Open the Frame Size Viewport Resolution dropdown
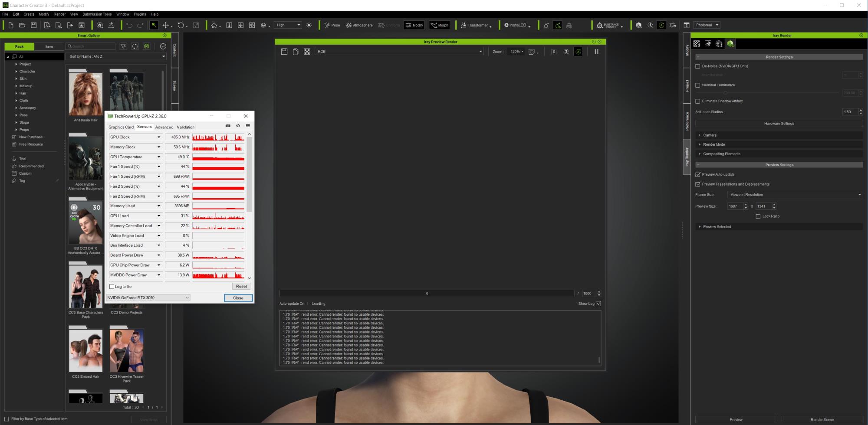Screen dimensions: 868x425 [x=795, y=195]
